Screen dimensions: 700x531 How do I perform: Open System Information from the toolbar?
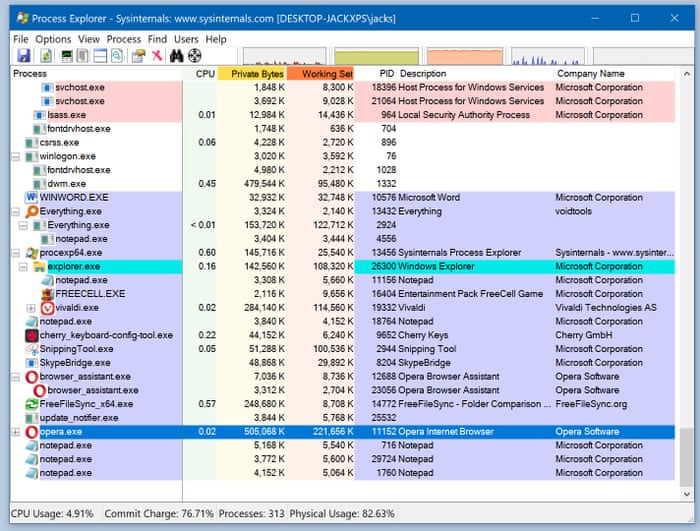pyautogui.click(x=67, y=56)
